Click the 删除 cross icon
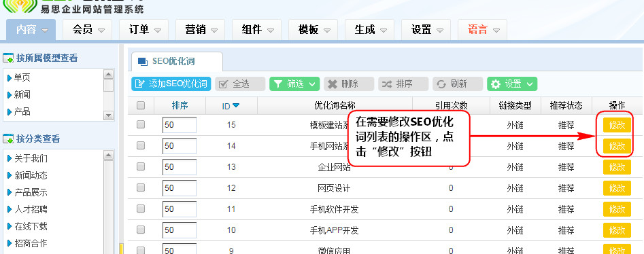The width and height of the screenshot is (644, 254). [x=333, y=84]
